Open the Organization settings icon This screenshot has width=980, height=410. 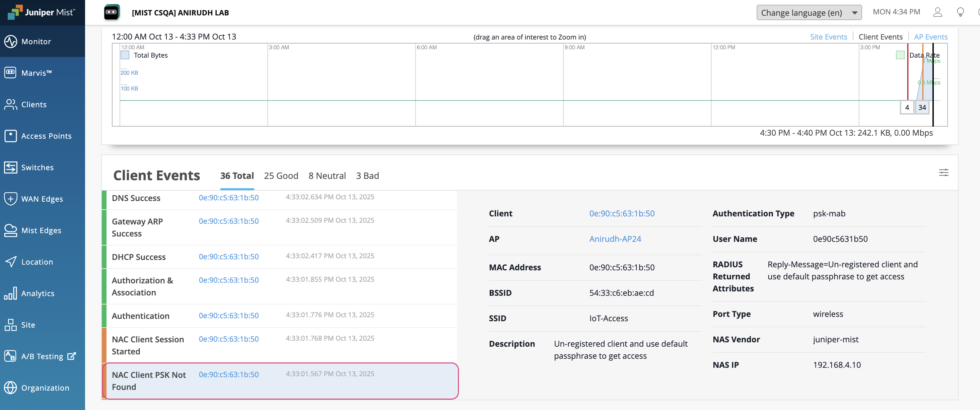pos(11,388)
